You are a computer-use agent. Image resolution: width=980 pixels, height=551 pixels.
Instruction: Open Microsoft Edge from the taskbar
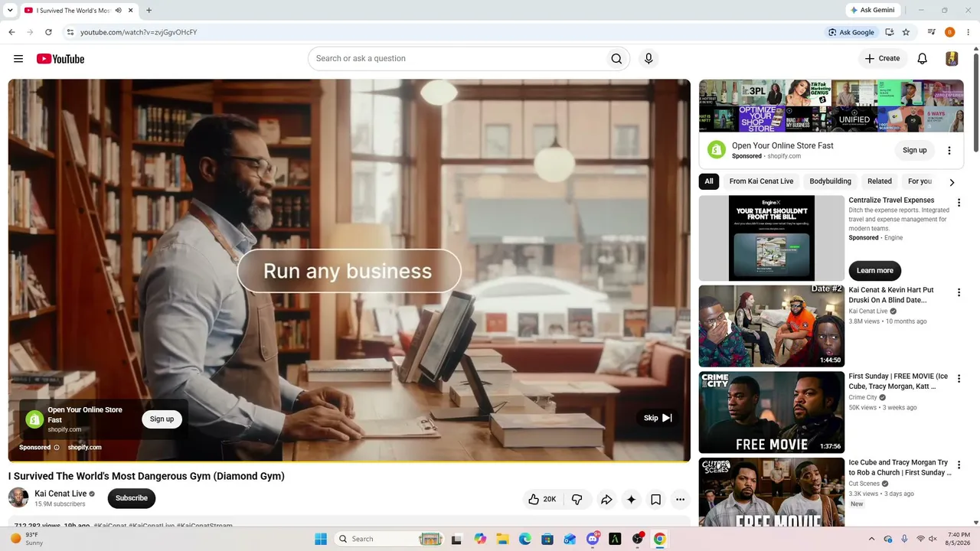[x=525, y=539]
